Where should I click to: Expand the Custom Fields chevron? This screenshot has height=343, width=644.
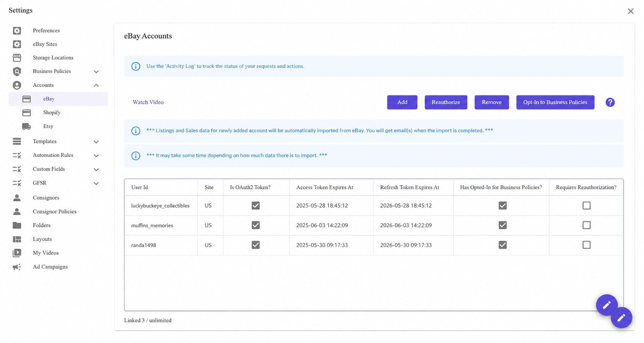click(x=96, y=169)
